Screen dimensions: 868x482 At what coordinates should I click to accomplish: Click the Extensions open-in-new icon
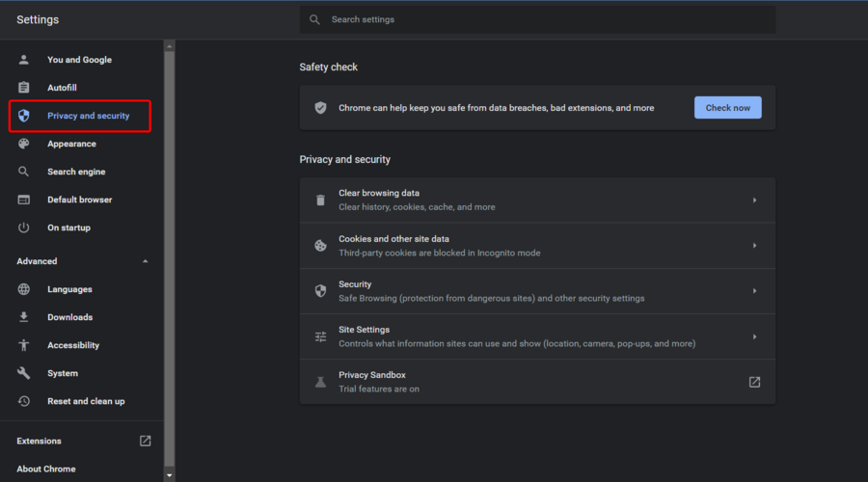145,441
